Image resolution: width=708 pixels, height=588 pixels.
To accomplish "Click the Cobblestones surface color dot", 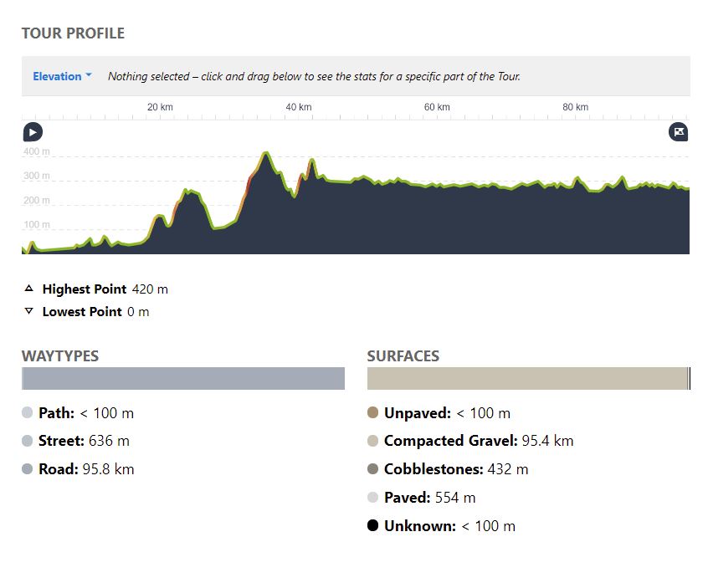I will (373, 469).
